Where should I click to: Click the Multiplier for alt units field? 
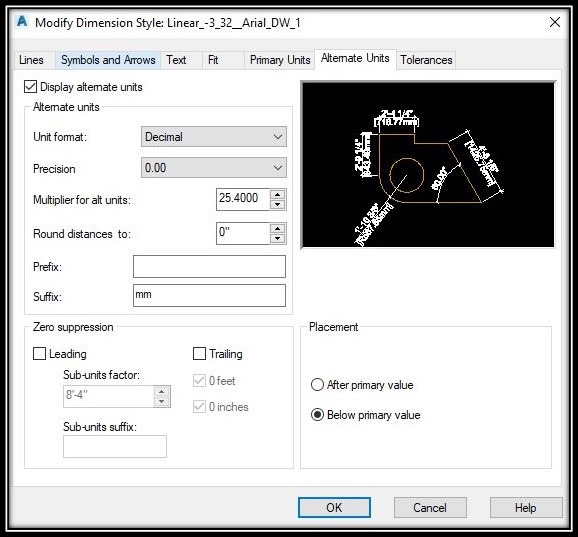[243, 199]
